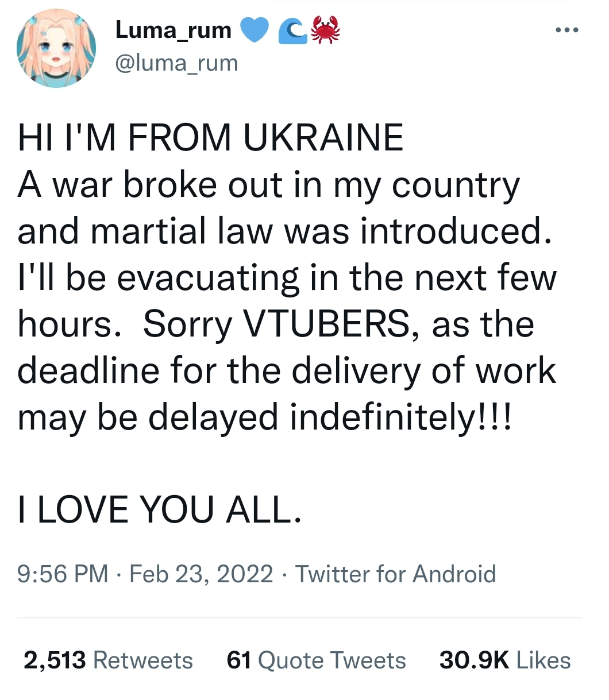
Task: Click Luma_rum's anime profile avatar
Action: click(56, 48)
